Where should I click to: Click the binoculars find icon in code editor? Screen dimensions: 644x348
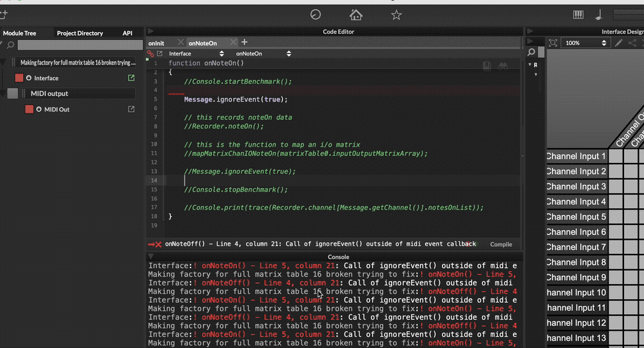pyautogui.click(x=503, y=66)
